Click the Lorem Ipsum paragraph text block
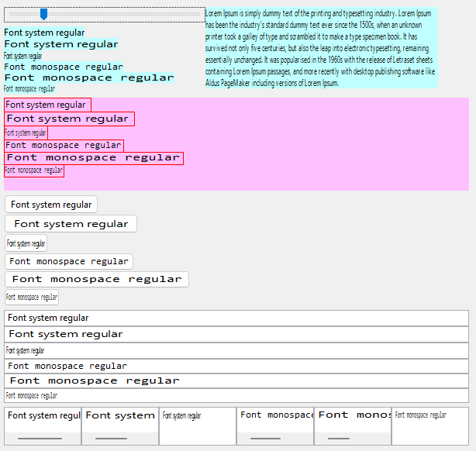Viewport: 476px width, 451px height. [x=321, y=48]
